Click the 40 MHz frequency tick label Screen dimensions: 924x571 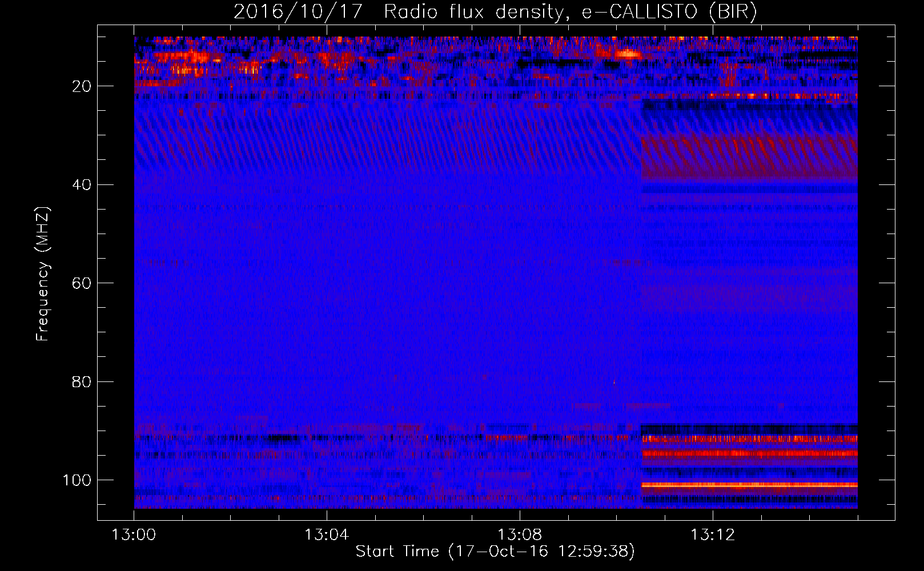tap(82, 184)
